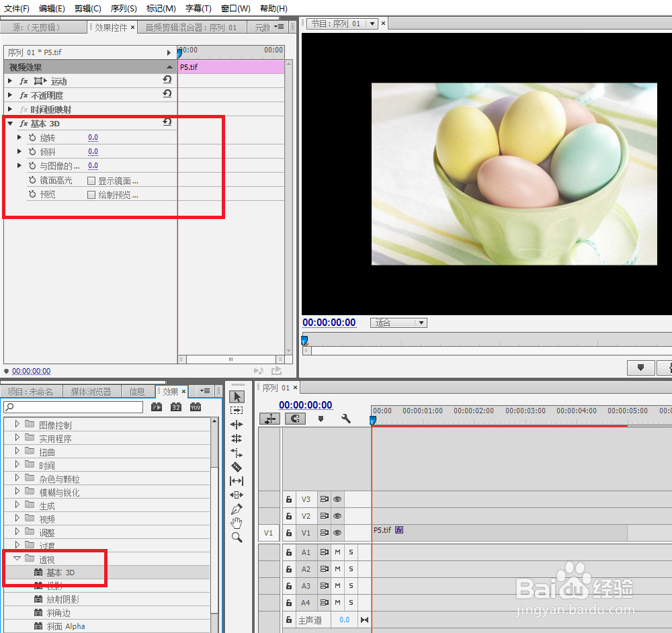Expand the 扭曲 effects folder
The height and width of the screenshot is (633, 672).
point(17,451)
